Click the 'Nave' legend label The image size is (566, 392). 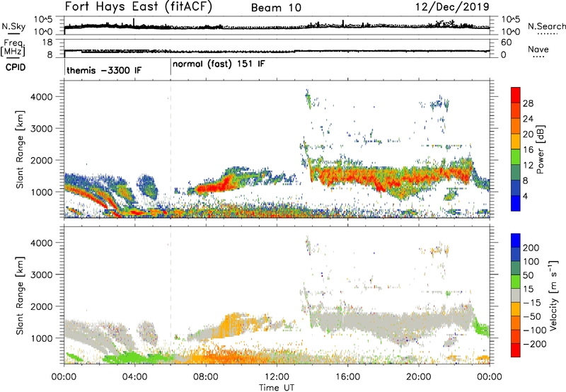click(538, 49)
